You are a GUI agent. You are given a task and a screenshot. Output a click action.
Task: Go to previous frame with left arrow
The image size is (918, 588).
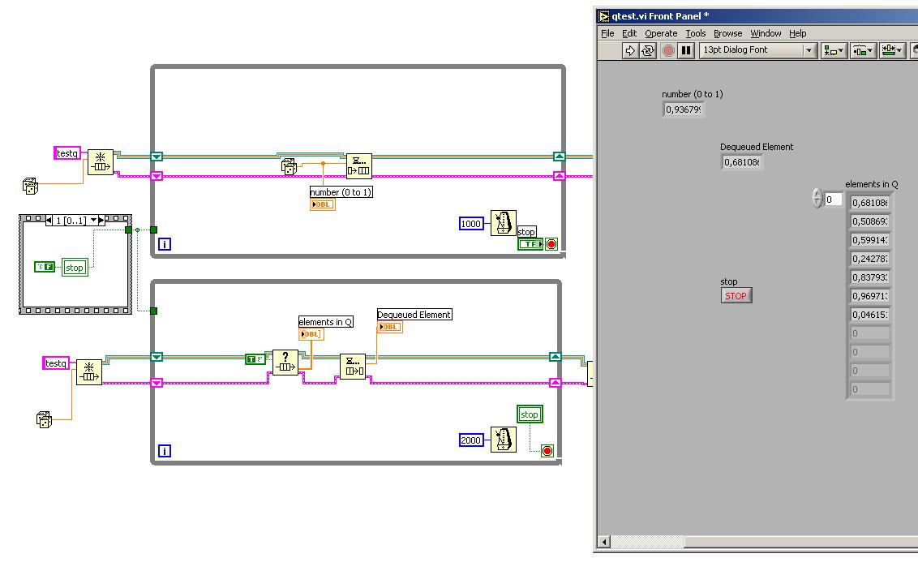[x=49, y=221]
